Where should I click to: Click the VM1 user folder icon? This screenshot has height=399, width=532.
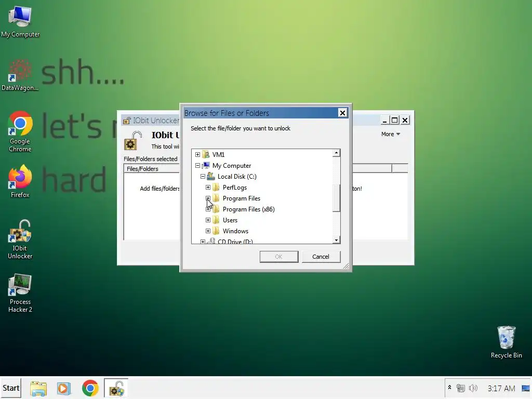(x=206, y=155)
